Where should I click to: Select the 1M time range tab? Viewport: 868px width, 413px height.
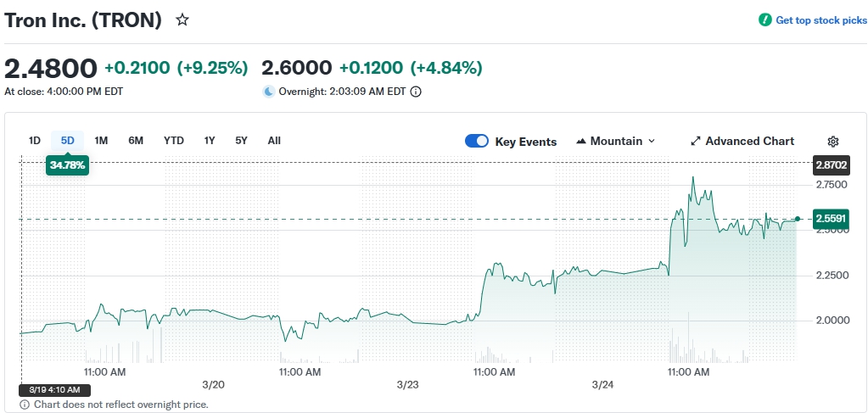(x=101, y=141)
